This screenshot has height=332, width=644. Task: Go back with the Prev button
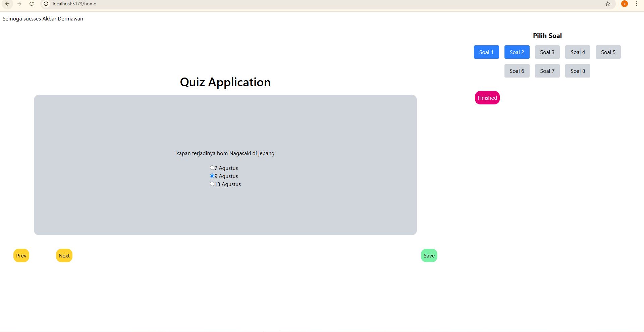[21, 255]
